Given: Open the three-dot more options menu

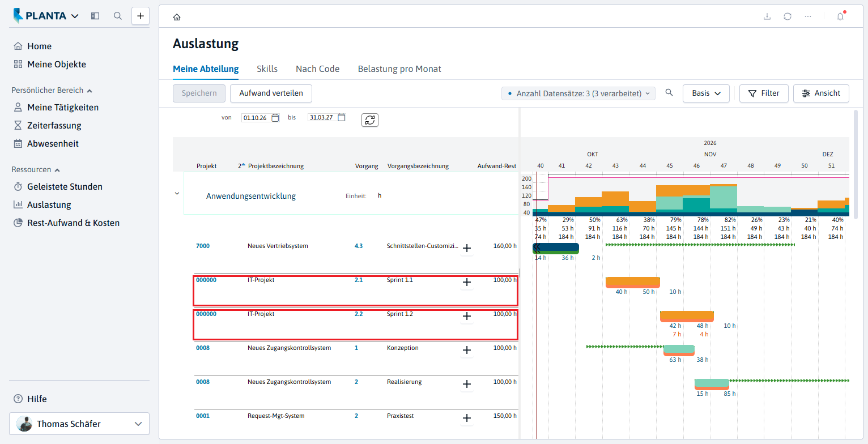Looking at the screenshot, I should point(808,16).
